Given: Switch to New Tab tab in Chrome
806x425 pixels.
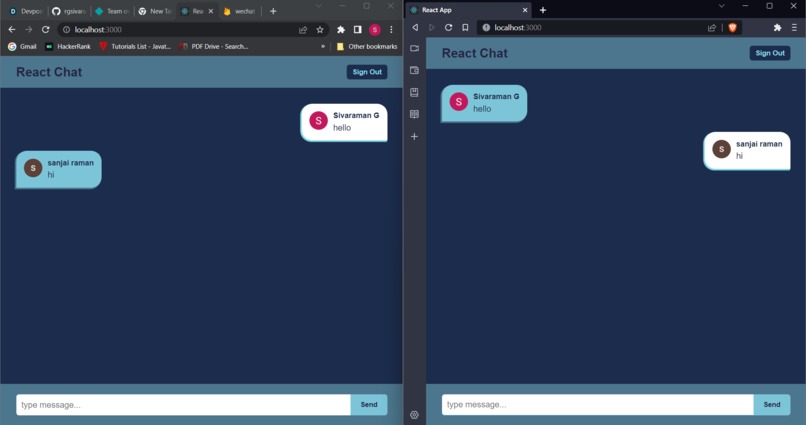Looking at the screenshot, I should point(155,11).
